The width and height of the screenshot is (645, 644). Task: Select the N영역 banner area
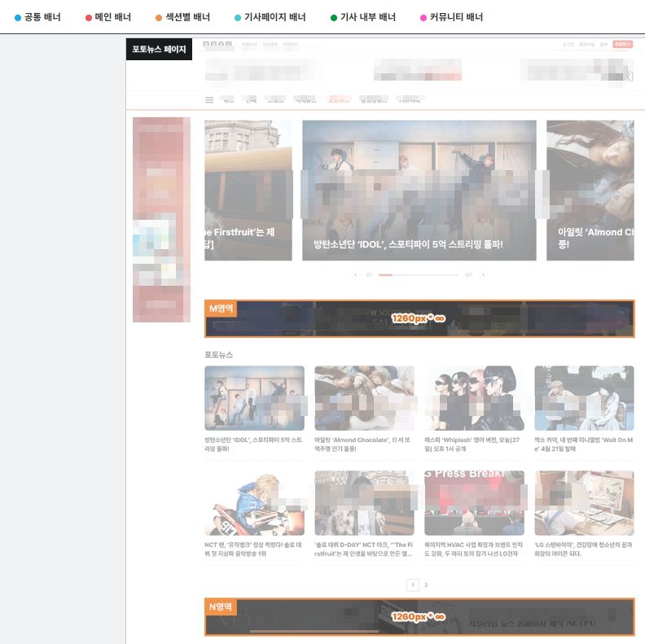click(x=419, y=617)
